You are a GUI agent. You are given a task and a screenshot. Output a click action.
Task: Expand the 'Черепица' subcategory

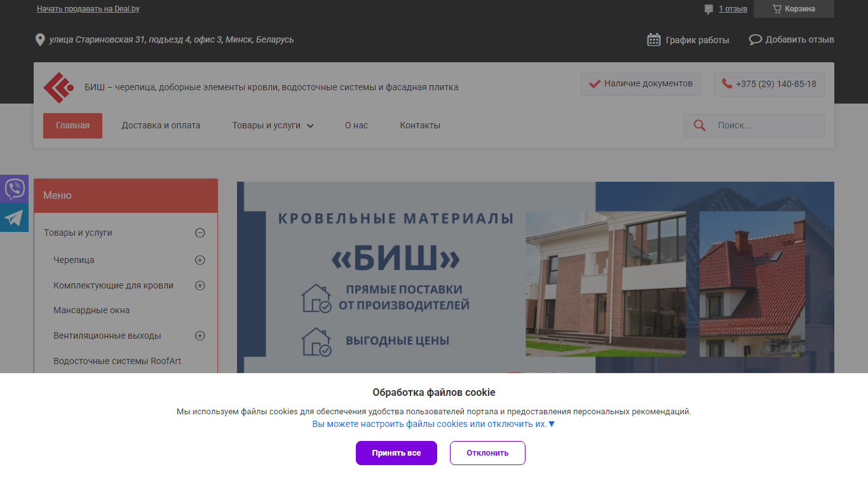[x=200, y=260]
